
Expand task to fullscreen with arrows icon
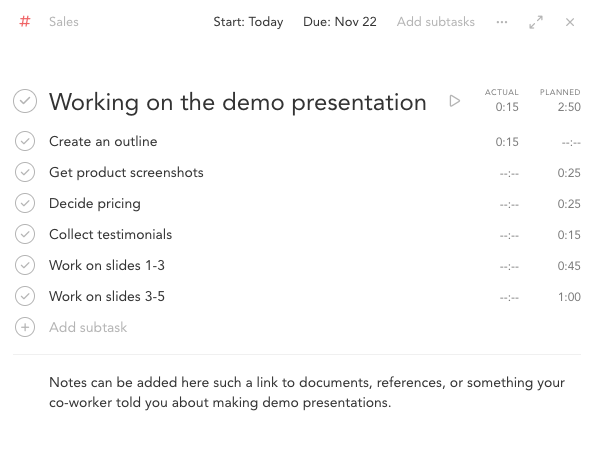pos(536,22)
